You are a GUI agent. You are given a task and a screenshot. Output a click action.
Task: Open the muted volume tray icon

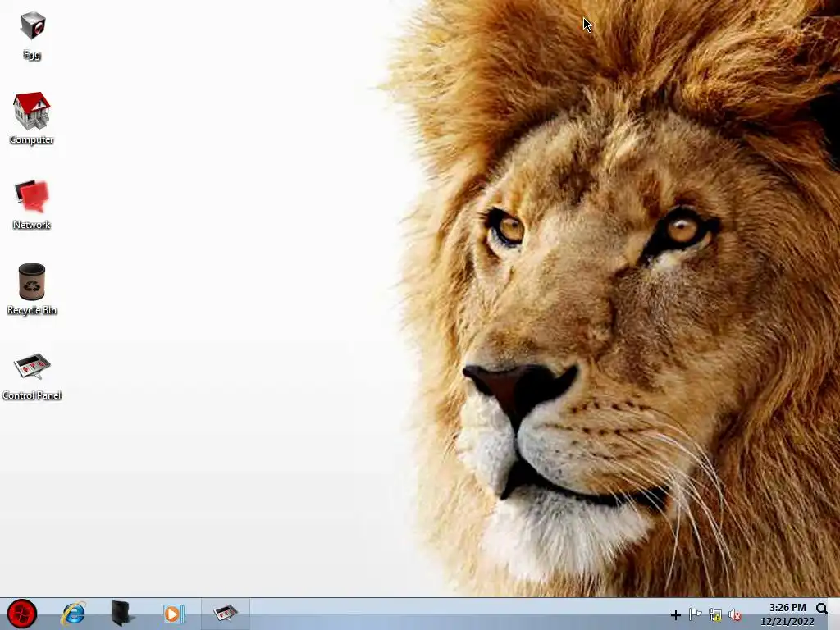pyautogui.click(x=735, y=615)
